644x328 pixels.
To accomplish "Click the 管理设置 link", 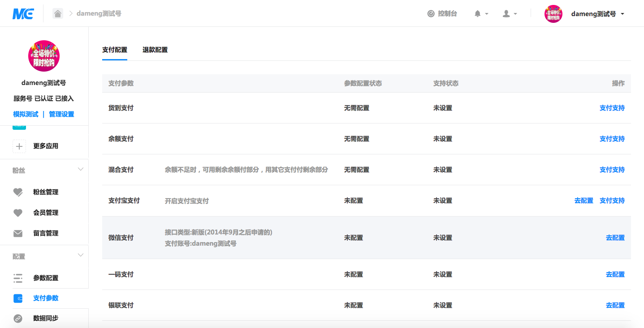I will point(61,114).
